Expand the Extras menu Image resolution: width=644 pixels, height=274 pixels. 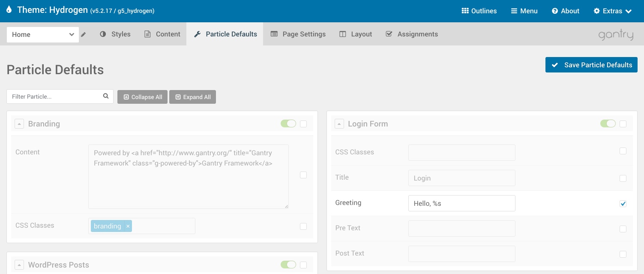click(612, 11)
